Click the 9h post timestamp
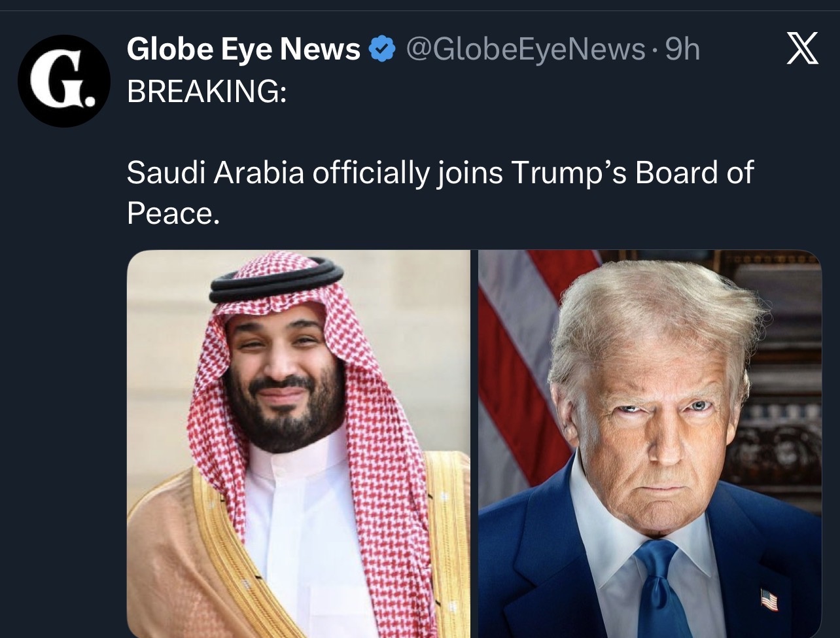This screenshot has height=638, width=840. [682, 50]
